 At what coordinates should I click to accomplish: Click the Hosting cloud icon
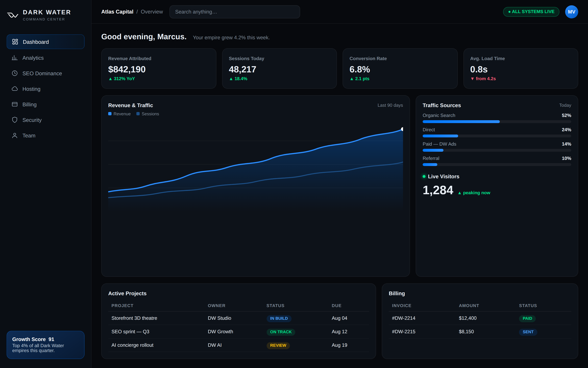tap(14, 89)
